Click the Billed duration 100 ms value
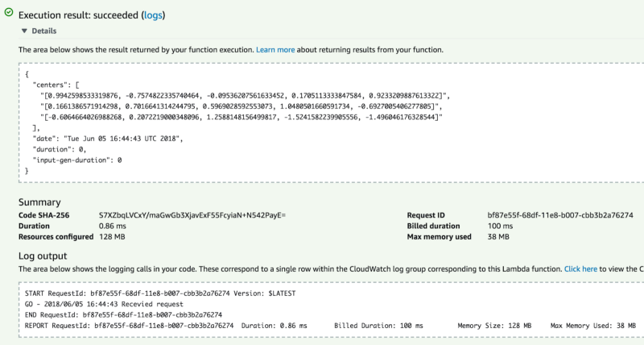 click(501, 226)
